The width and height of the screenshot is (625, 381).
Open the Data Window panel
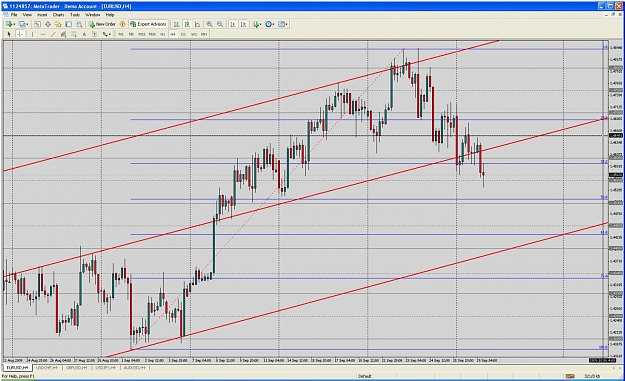click(x=47, y=24)
